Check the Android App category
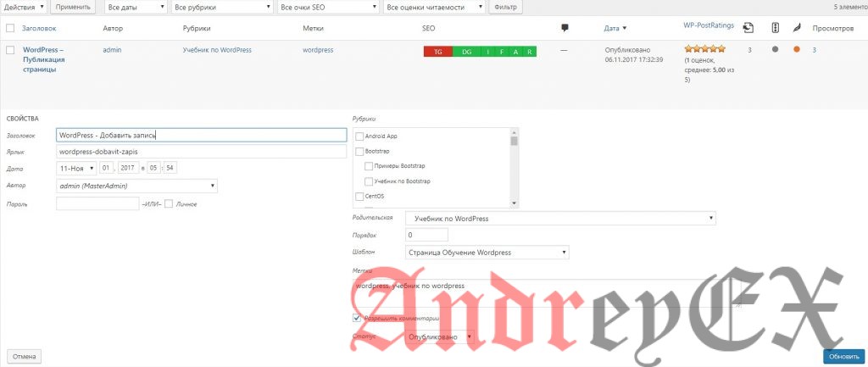Image resolution: width=868 pixels, height=367 pixels. click(359, 136)
